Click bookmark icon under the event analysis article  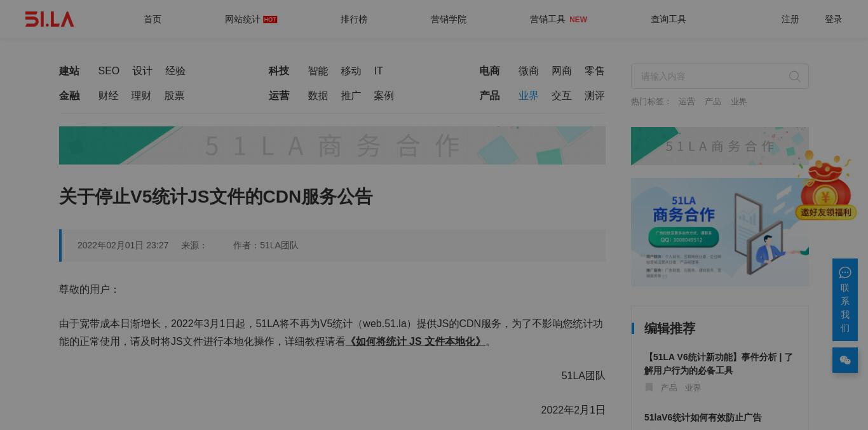(x=649, y=387)
